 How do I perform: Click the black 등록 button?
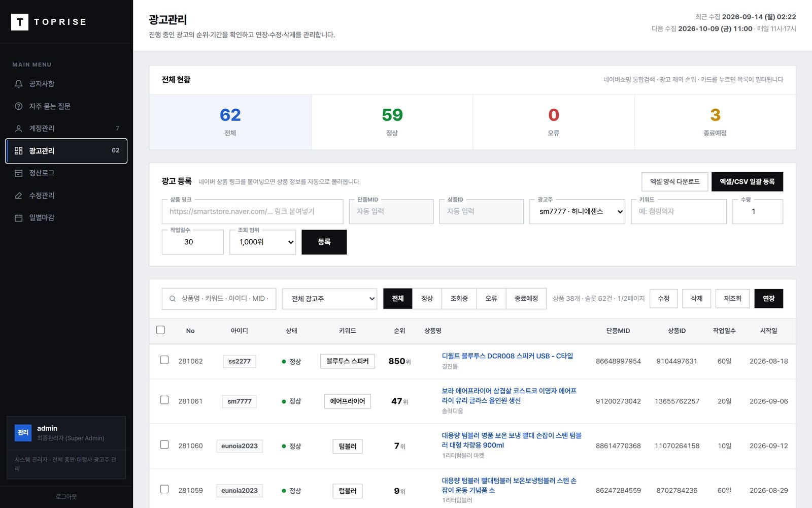pos(324,242)
